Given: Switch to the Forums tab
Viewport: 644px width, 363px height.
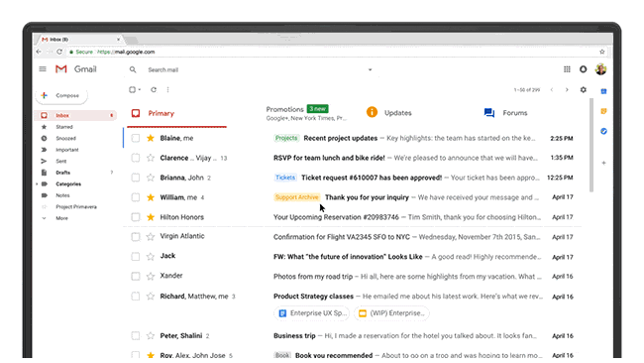Looking at the screenshot, I should tap(505, 113).
